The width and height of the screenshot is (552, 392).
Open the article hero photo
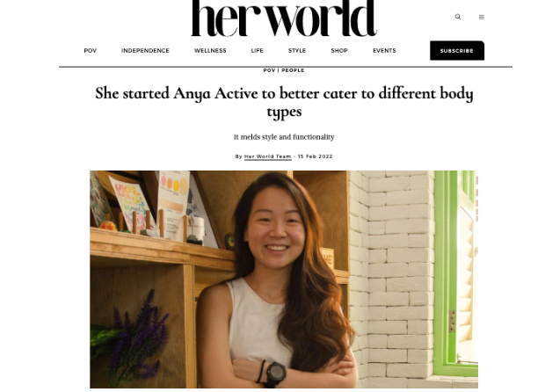pyautogui.click(x=284, y=279)
